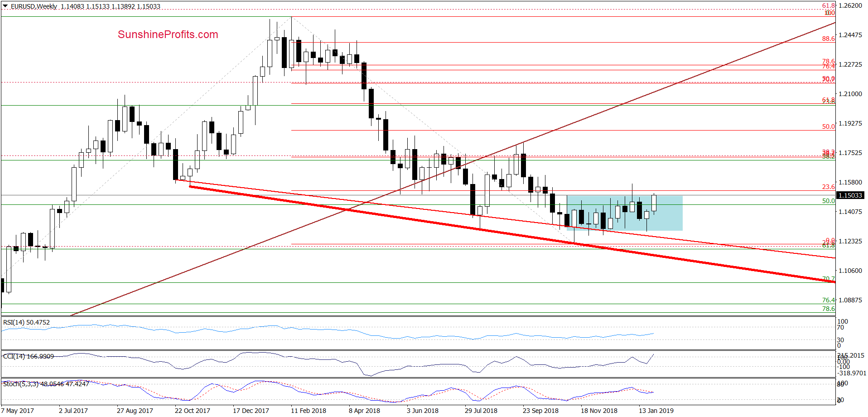868x417 pixels.
Task: Click the 1.22725 price axis label
Action: pyautogui.click(x=850, y=64)
